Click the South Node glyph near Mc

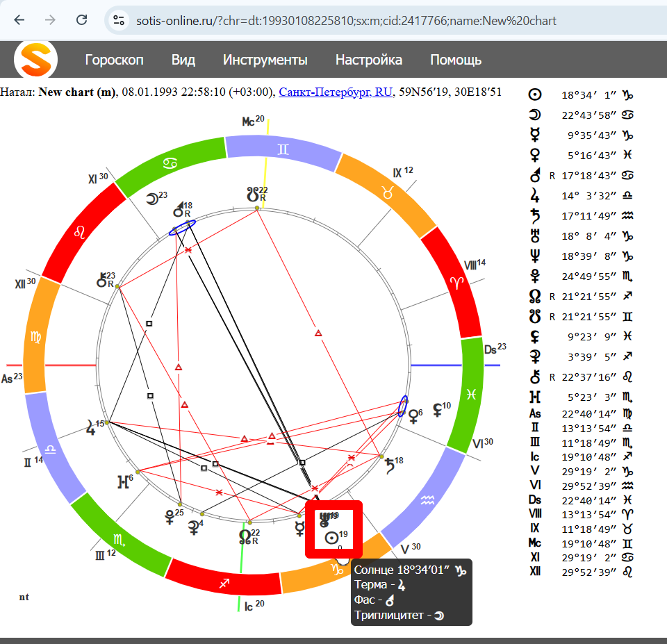click(253, 195)
